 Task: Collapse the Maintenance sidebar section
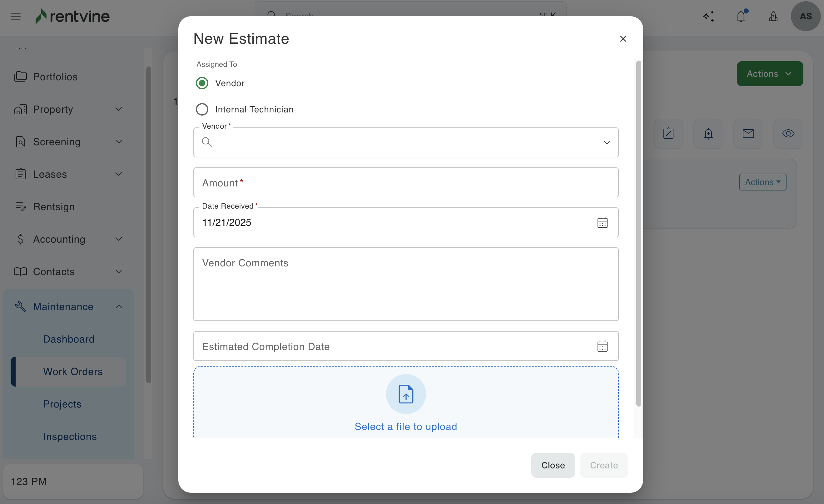pyautogui.click(x=118, y=306)
